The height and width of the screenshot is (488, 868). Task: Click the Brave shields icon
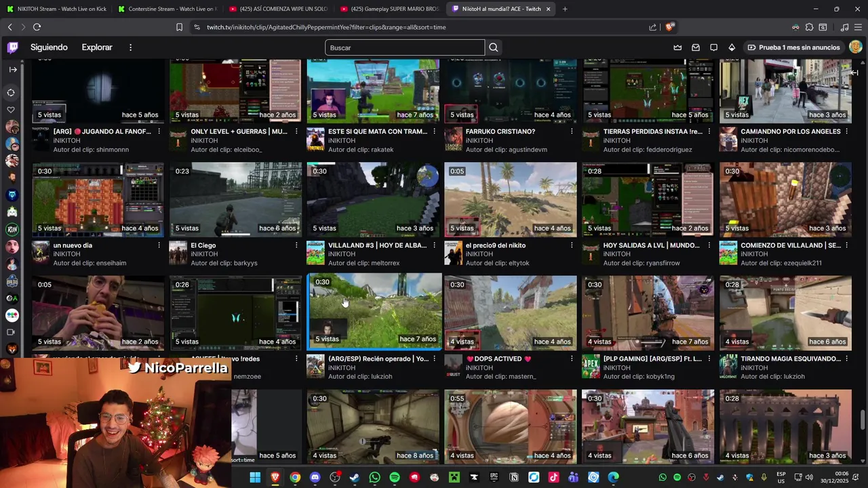(x=669, y=27)
